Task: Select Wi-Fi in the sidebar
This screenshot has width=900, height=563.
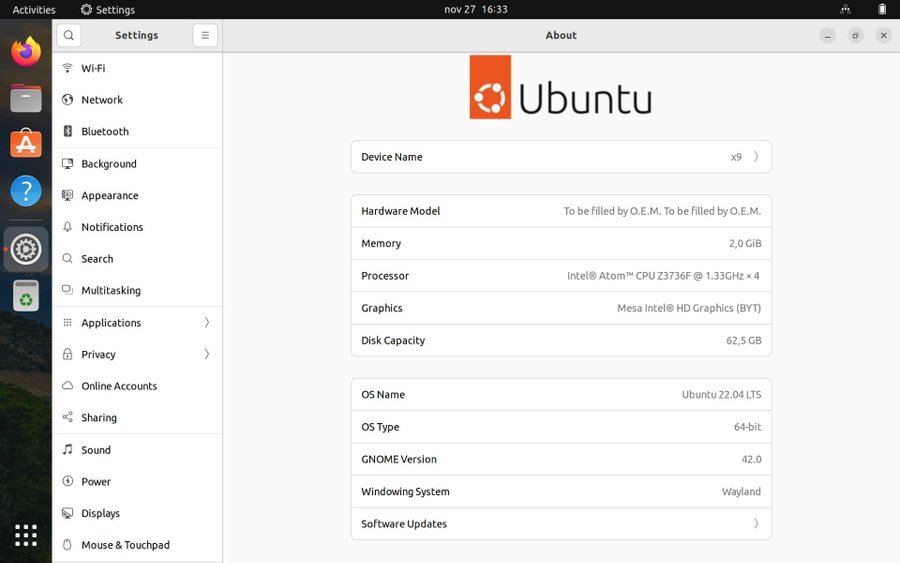Action: (137, 68)
